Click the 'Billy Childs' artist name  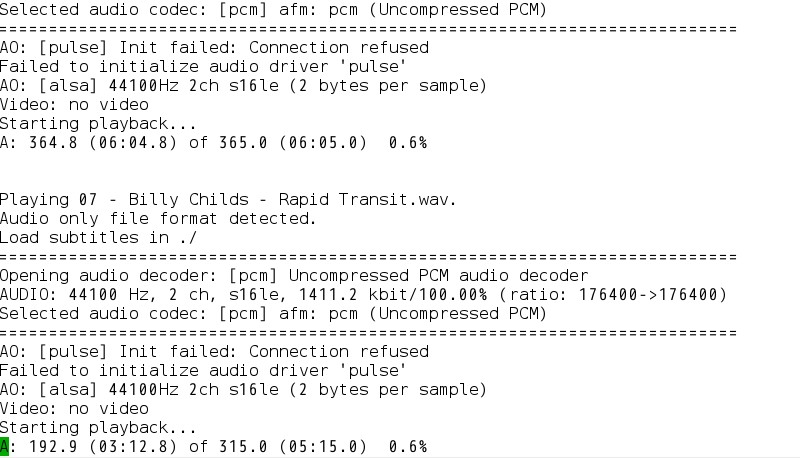pyautogui.click(x=174, y=199)
